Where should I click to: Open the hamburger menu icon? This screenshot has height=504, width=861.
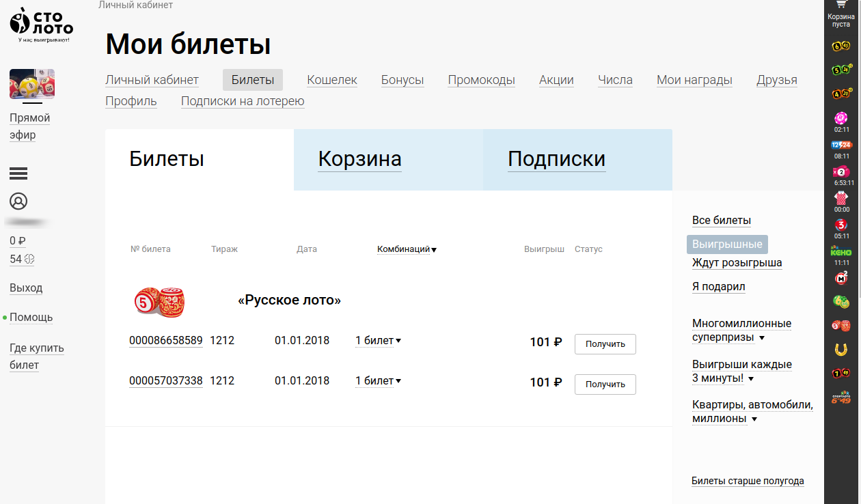(18, 173)
